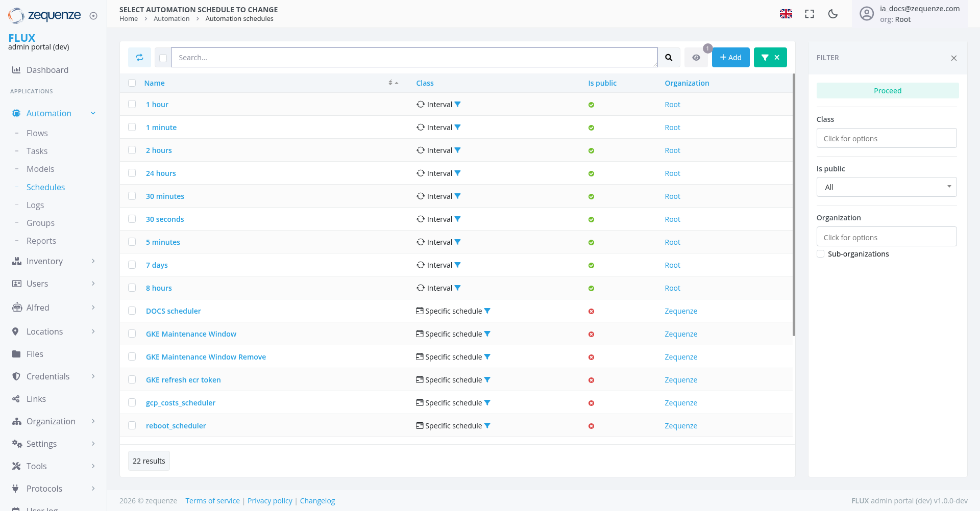Click the Proceed filter button
The image size is (980, 511).
888,90
